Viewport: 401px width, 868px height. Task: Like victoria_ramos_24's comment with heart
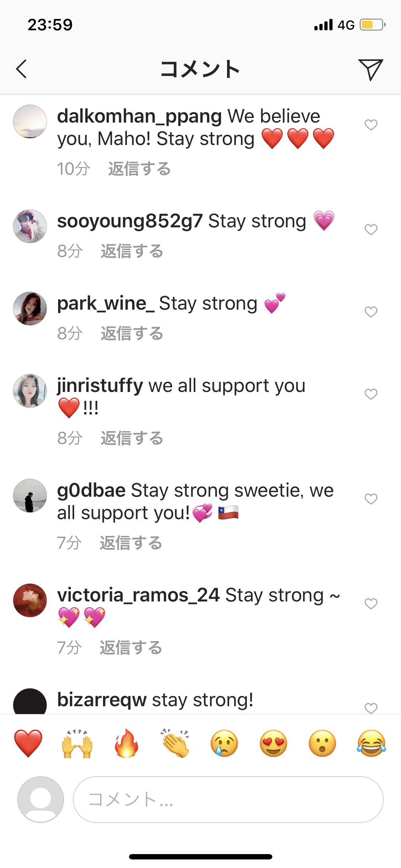pyautogui.click(x=371, y=604)
